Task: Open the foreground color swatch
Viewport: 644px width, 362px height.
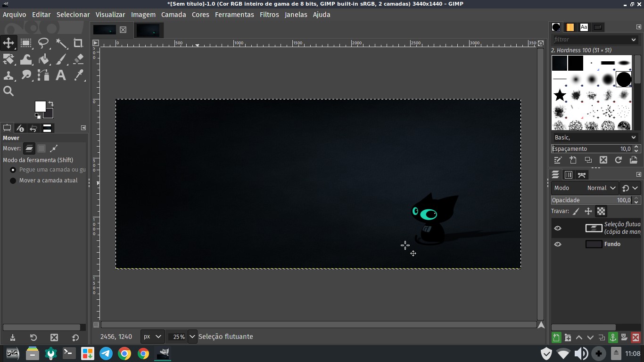Action: [40, 106]
